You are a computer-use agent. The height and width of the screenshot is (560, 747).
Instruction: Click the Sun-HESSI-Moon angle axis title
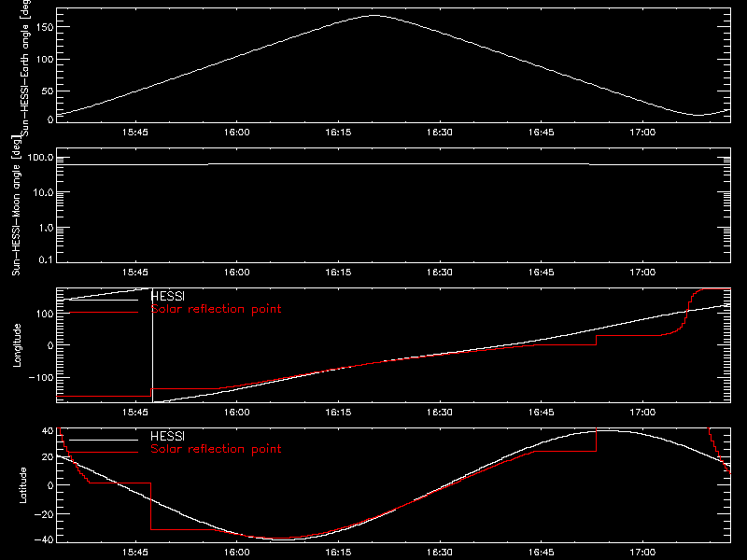(16, 205)
